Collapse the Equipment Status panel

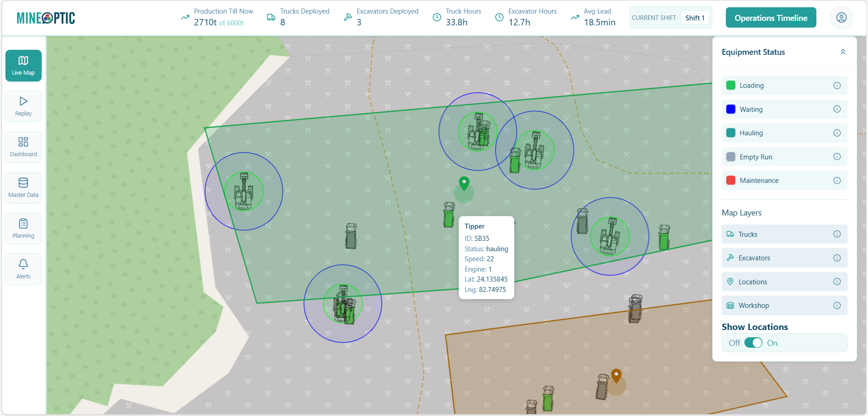pyautogui.click(x=843, y=52)
